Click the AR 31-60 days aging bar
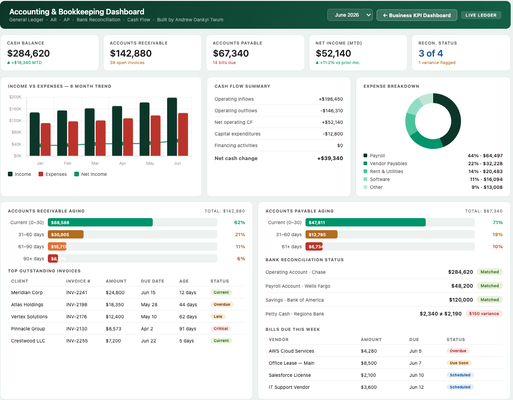513x400 pixels. [x=66, y=234]
